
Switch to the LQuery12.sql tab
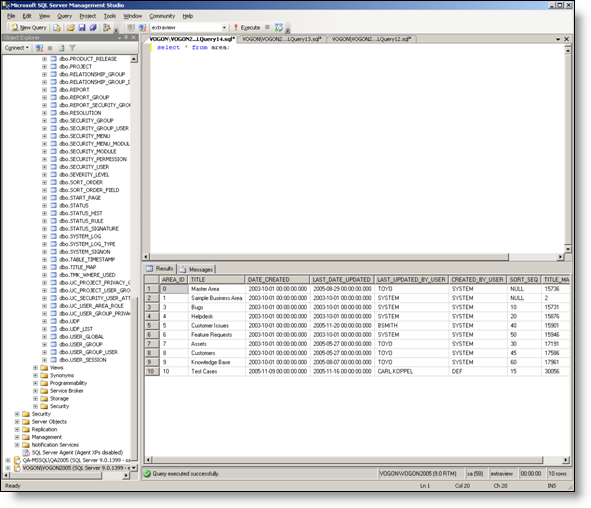click(x=371, y=39)
